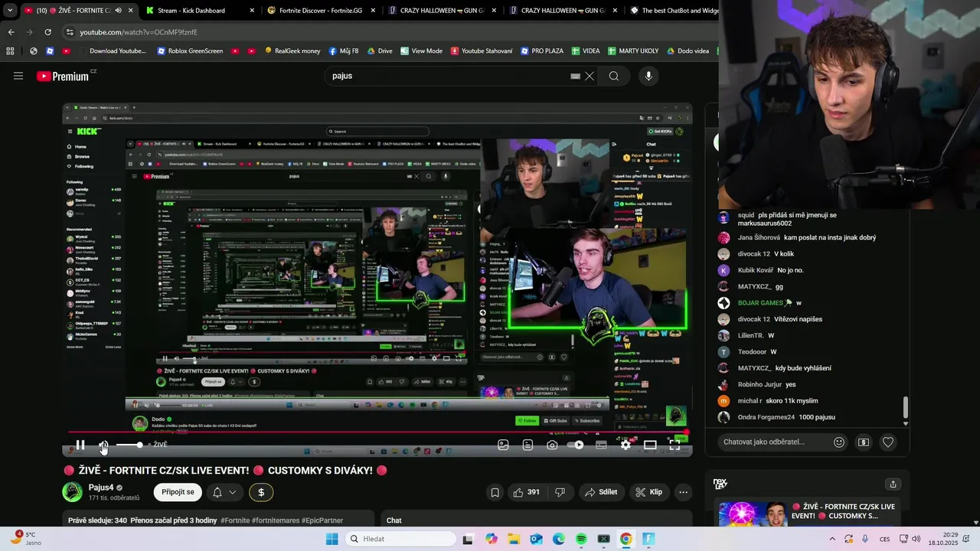Jump to live via ŽIVĚ indicator
The height and width of the screenshot is (551, 980).
158,445
